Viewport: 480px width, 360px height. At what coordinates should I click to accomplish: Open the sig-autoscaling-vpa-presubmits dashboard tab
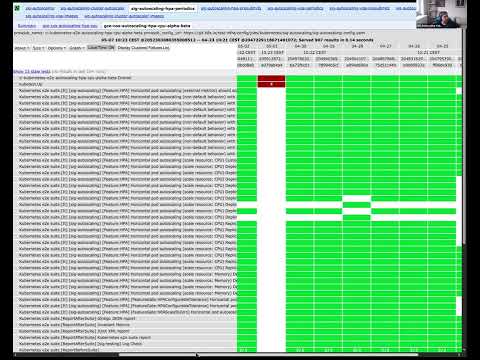click(x=359, y=8)
